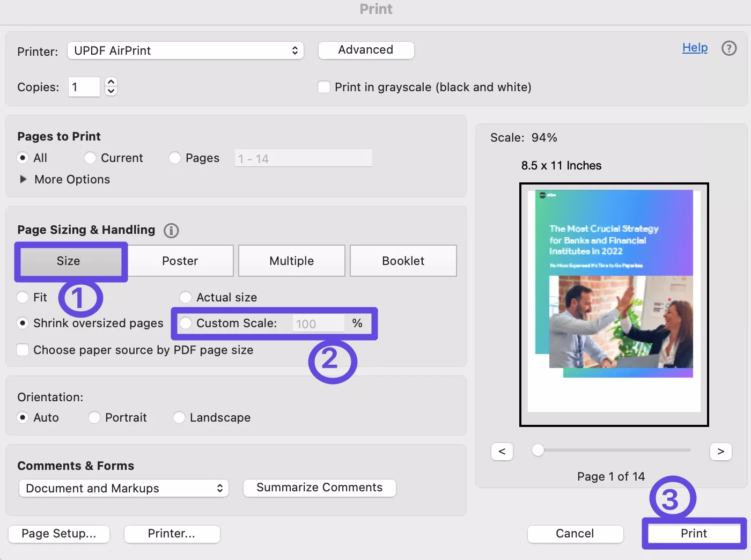
Task: Check Choose paper source by PDF page size
Action: (x=23, y=350)
